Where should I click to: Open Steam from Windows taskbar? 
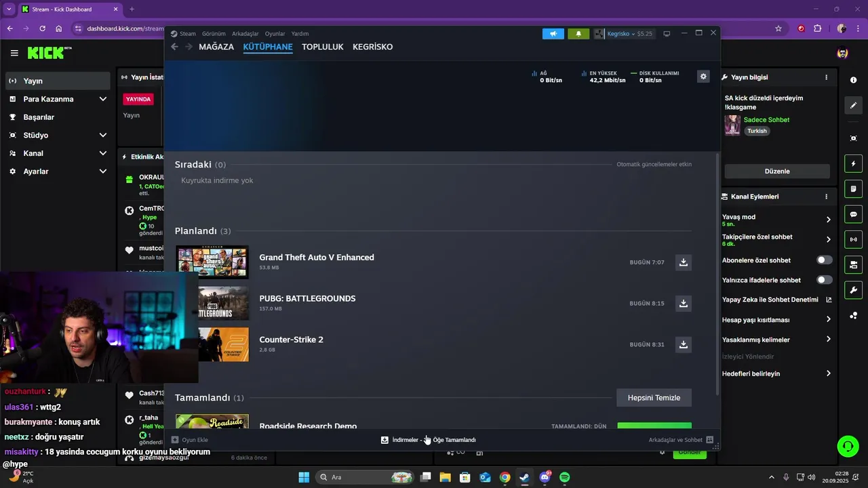[524, 477]
